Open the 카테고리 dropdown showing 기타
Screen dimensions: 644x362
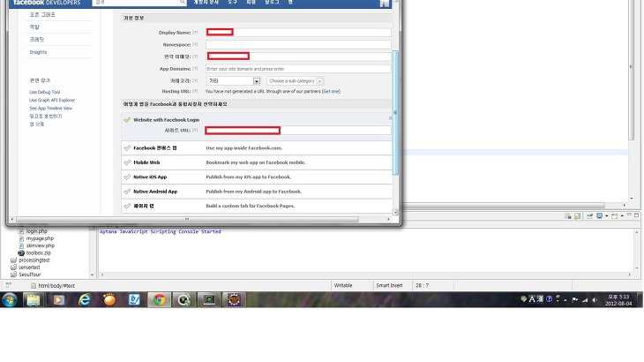pyautogui.click(x=233, y=81)
